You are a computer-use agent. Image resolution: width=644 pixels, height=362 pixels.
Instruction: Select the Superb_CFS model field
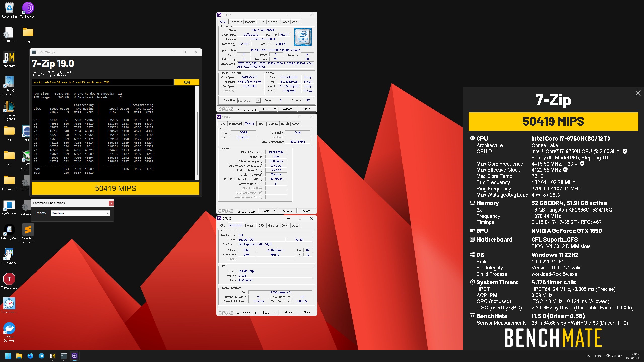262,240
